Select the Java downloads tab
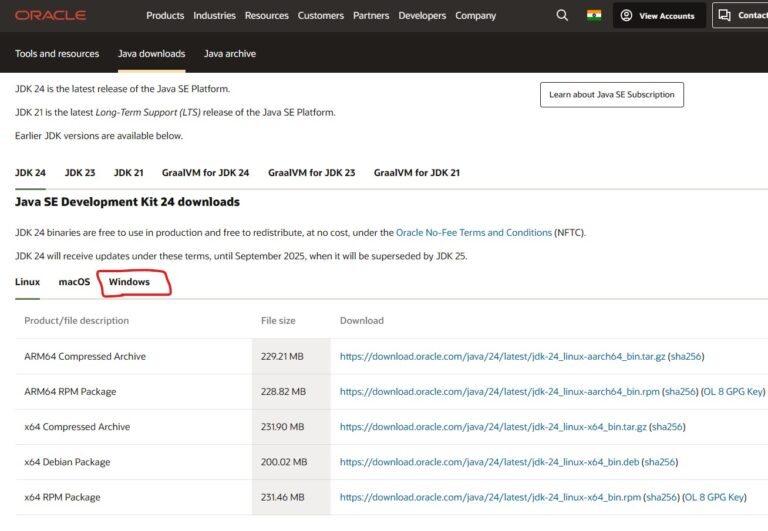Screen dimensions: 768x531 [151, 53]
